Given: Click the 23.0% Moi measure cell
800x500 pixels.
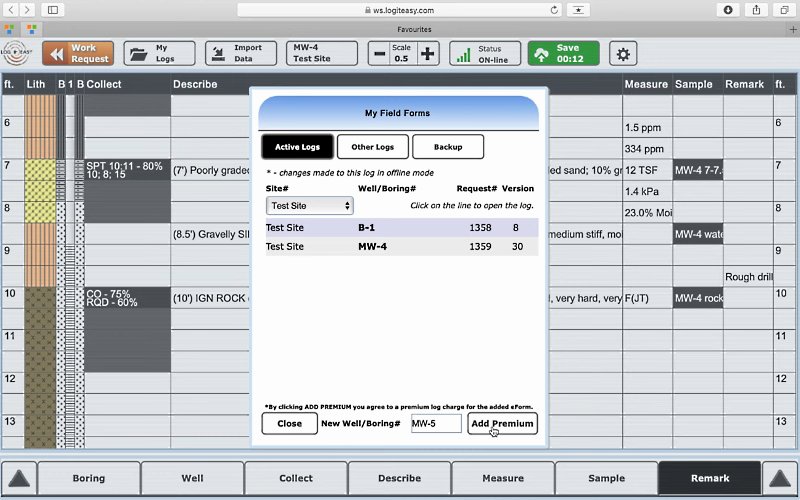Looking at the screenshot, I should [647, 213].
